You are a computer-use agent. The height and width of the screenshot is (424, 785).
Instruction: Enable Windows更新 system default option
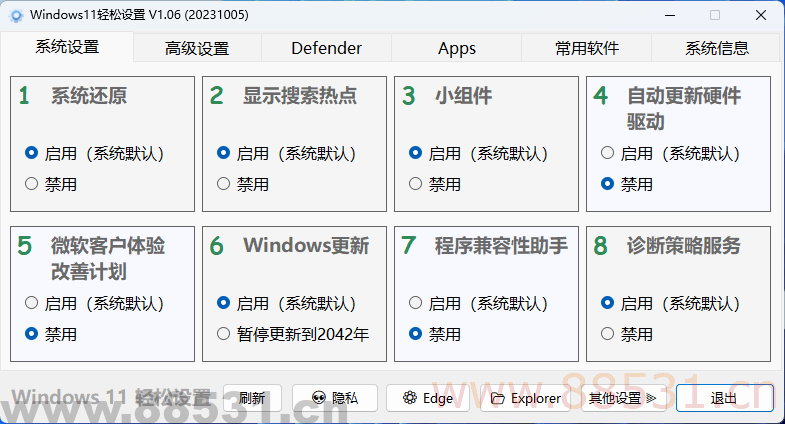pos(286,303)
